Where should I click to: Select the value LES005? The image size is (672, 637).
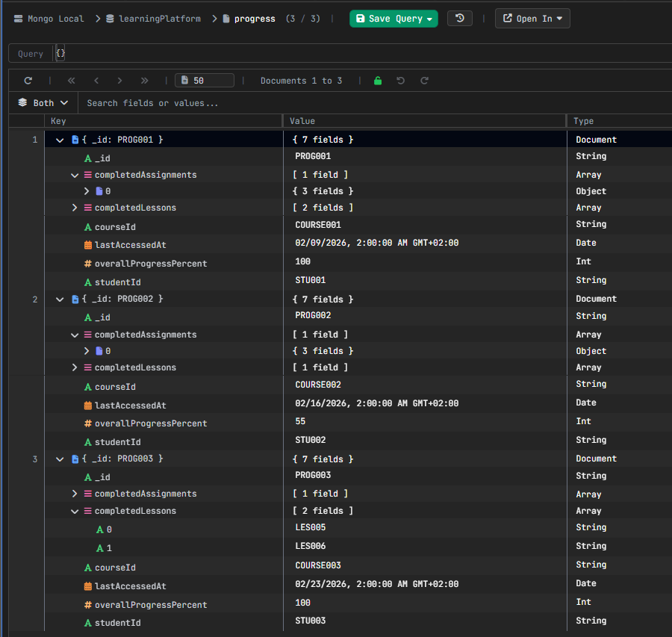pos(311,527)
